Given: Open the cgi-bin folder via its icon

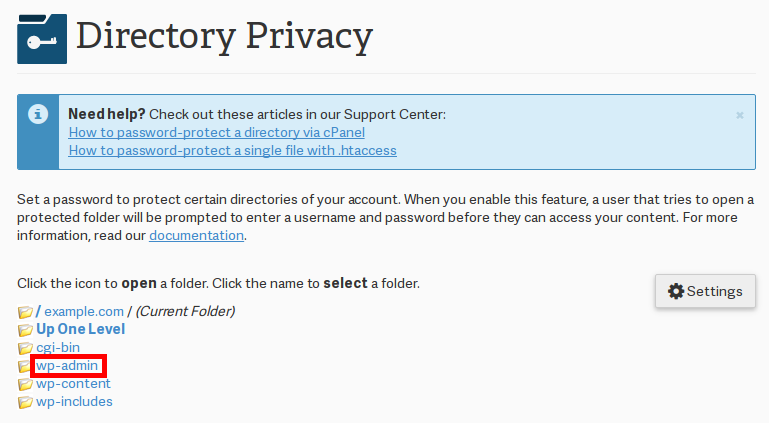Looking at the screenshot, I should pyautogui.click(x=25, y=349).
